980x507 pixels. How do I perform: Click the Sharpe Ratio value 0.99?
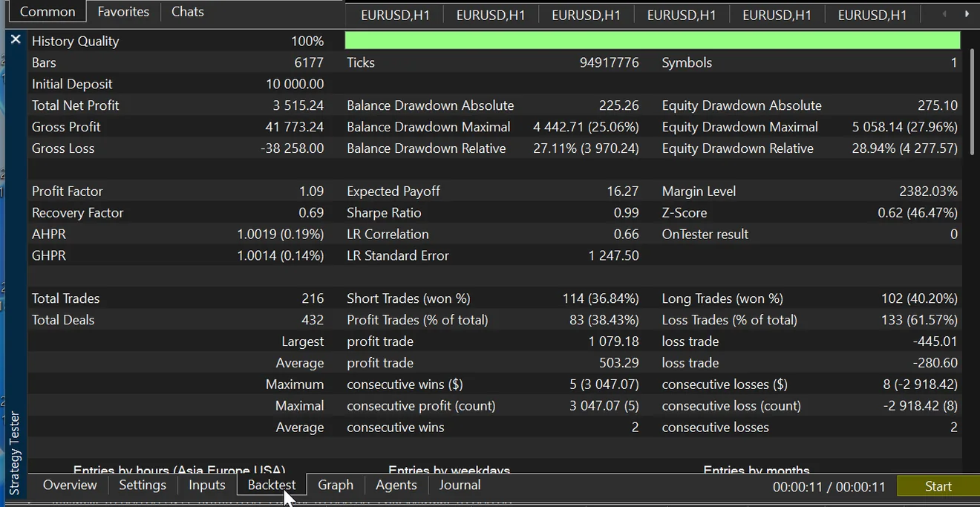[626, 213]
